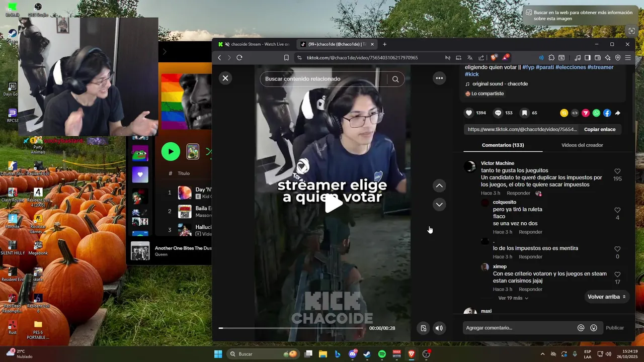Screen dimensions: 644x362
Task: Open Brave Shields lion icon
Action: tap(494, 58)
